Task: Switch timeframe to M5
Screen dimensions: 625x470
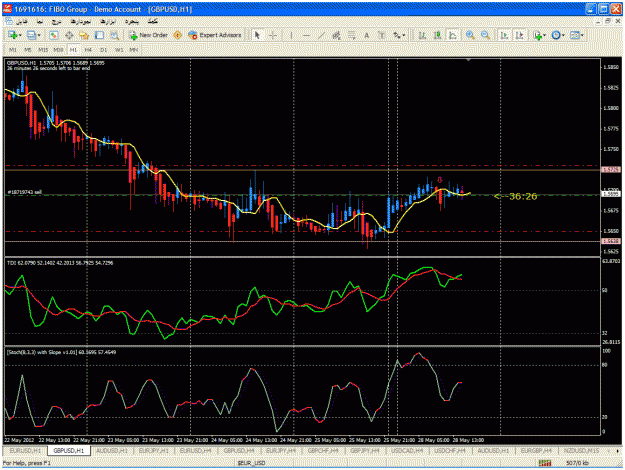Action: [x=28, y=50]
